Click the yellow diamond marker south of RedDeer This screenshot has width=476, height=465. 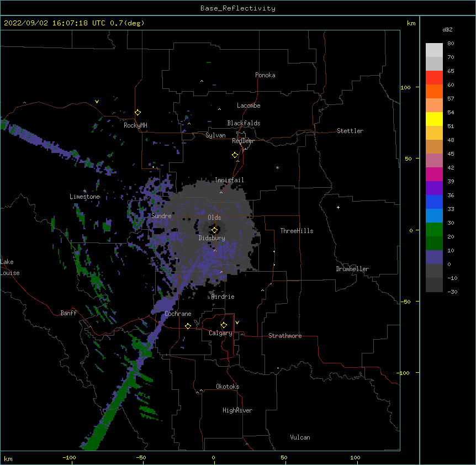click(235, 155)
